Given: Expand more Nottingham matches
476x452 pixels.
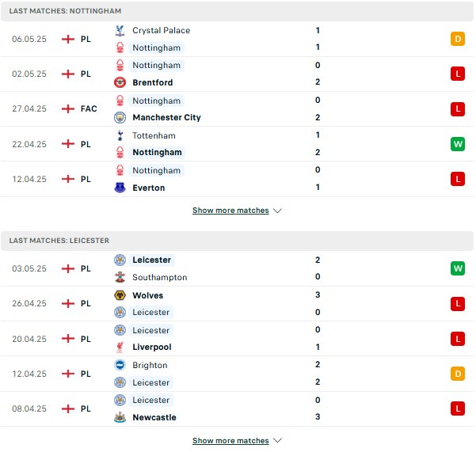Looking at the screenshot, I should click(230, 211).
